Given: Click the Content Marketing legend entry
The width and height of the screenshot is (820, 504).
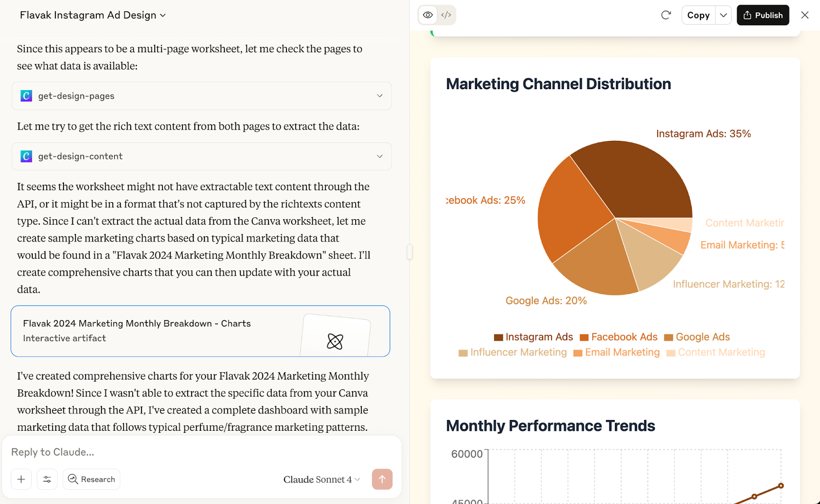Looking at the screenshot, I should 716,352.
